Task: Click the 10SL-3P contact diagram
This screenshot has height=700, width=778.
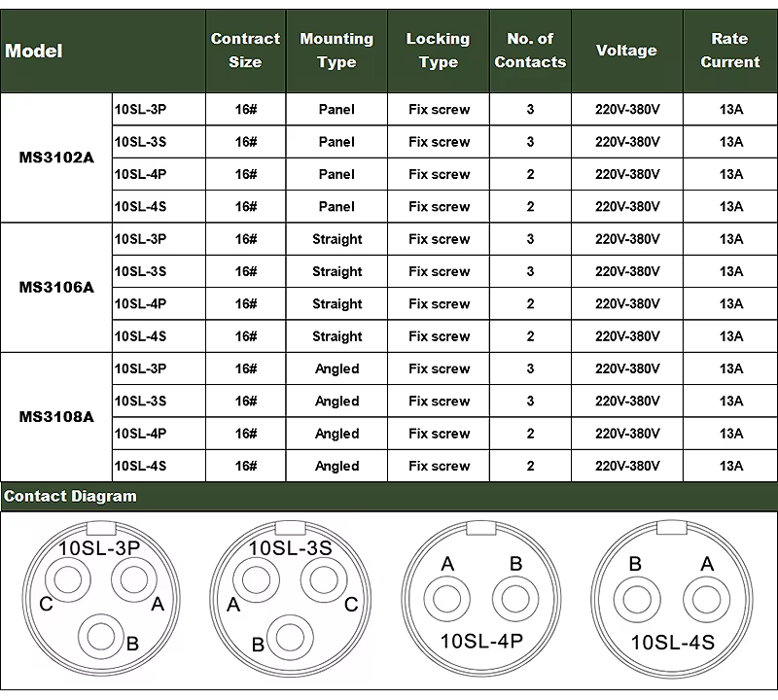Action: click(x=101, y=599)
